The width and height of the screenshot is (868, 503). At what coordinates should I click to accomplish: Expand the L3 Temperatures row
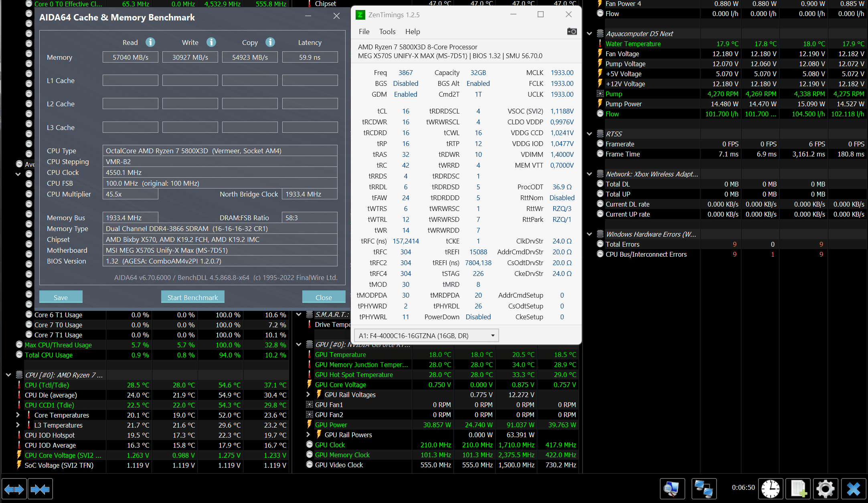[18, 425]
